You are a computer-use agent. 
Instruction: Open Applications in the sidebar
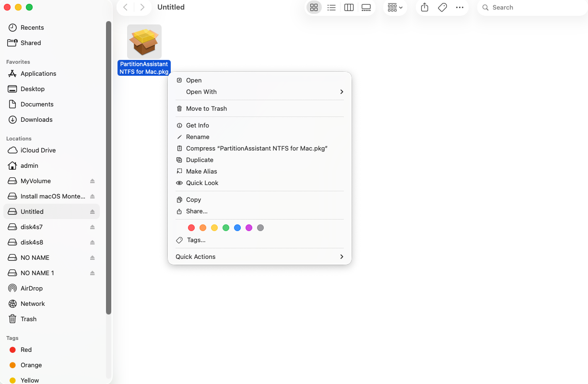(x=51, y=73)
